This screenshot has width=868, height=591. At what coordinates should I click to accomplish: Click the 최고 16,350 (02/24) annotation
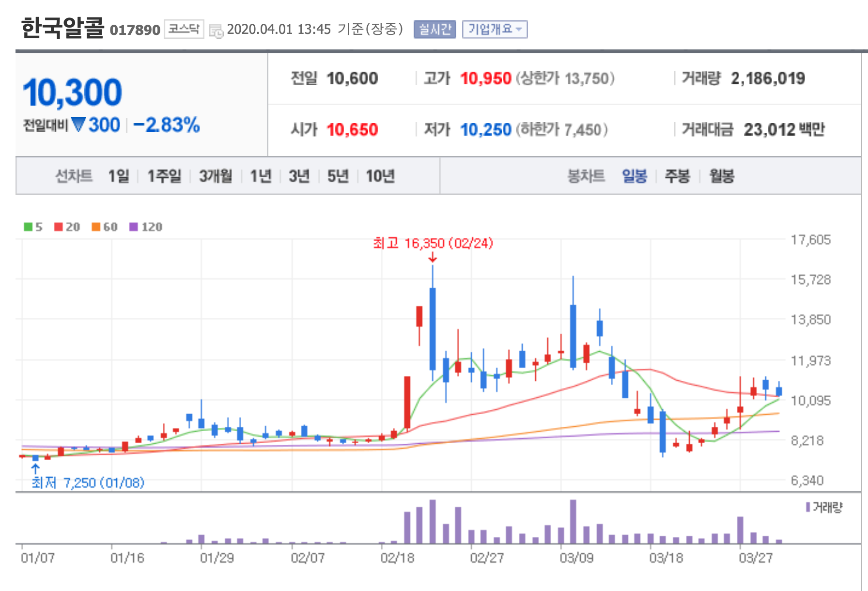tap(433, 243)
